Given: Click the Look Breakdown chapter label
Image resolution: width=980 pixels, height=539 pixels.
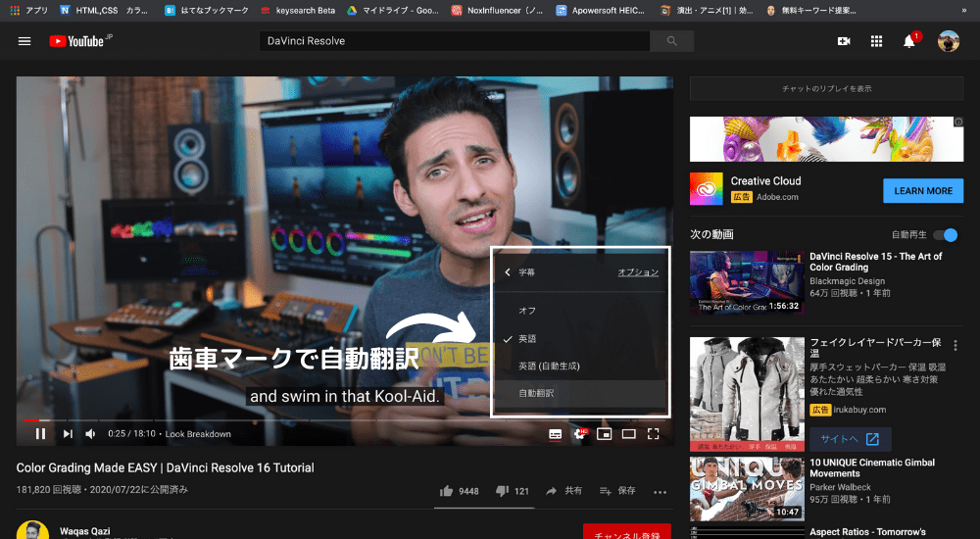Looking at the screenshot, I should point(198,434).
